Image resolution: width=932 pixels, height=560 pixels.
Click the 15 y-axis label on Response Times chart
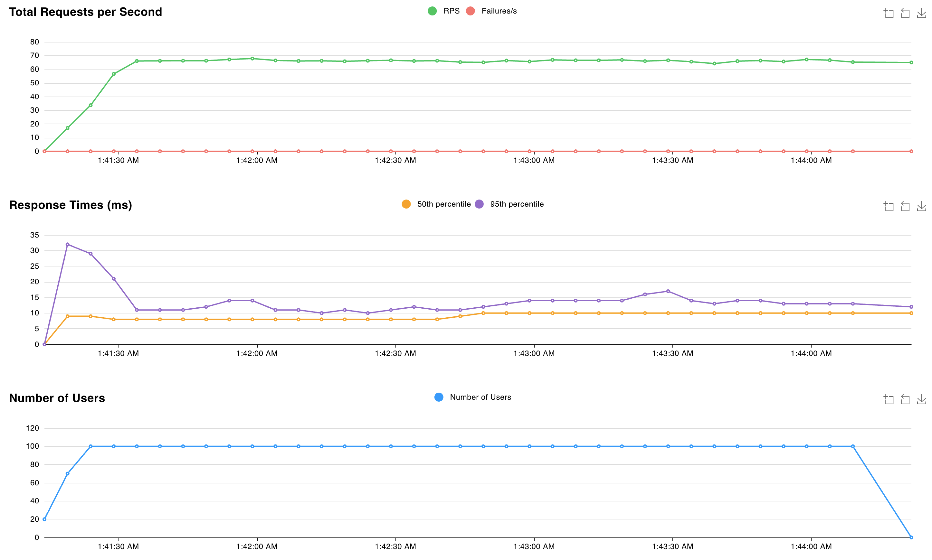35,297
